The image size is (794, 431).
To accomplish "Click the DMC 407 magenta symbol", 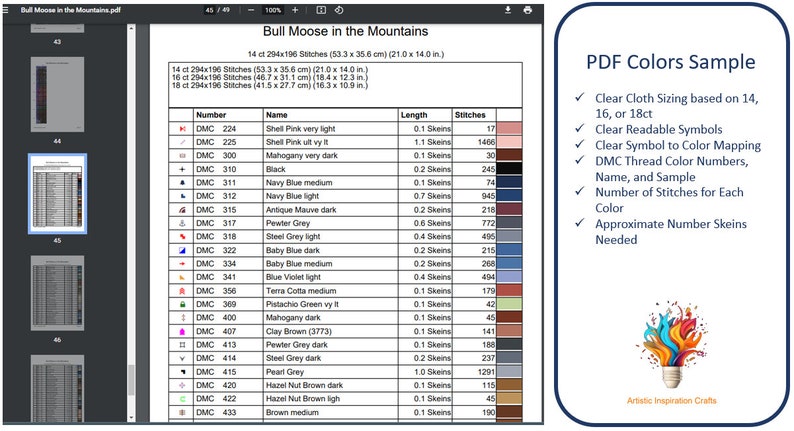I will coord(182,331).
